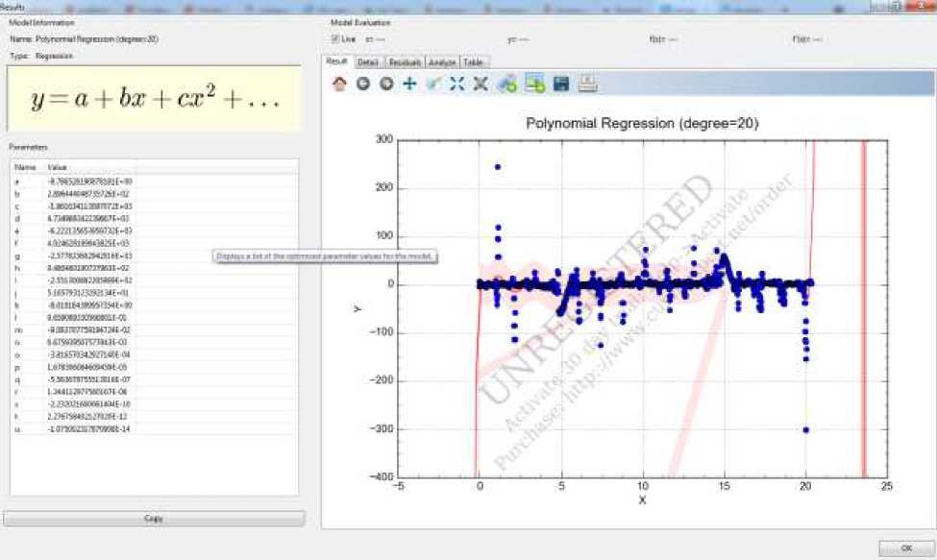Click the Value column header in Parameters
Screen dimensions: 937x560
click(58, 167)
